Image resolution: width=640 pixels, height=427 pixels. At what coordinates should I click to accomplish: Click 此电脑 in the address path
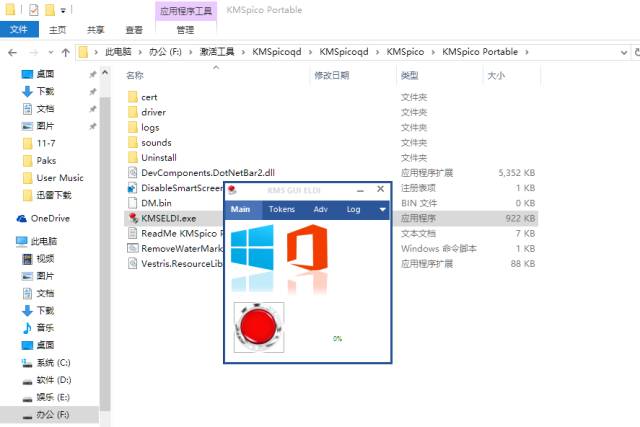(118, 52)
